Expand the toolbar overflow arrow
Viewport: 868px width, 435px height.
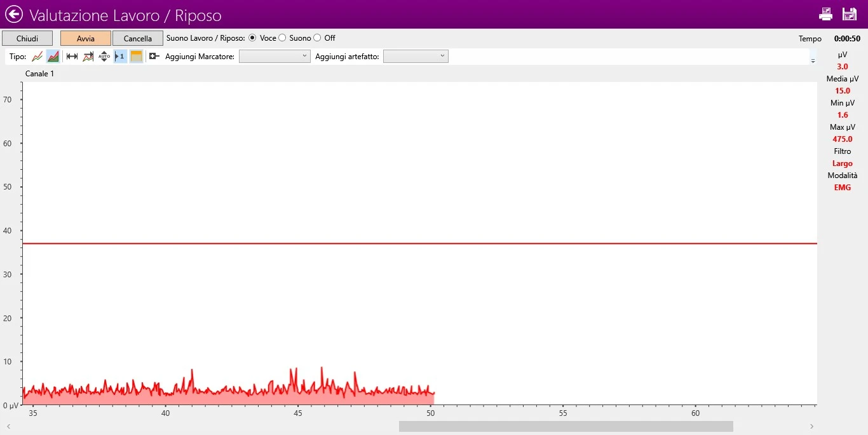pyautogui.click(x=813, y=61)
